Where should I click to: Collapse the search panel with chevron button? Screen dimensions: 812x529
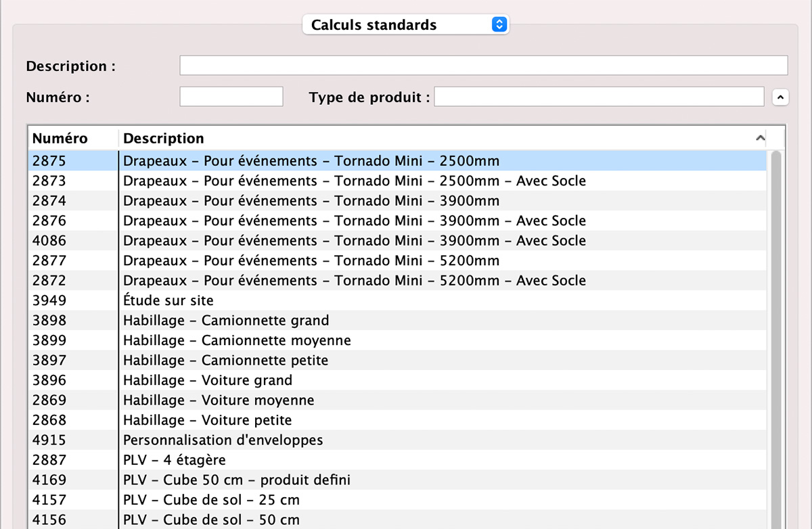[x=780, y=97]
